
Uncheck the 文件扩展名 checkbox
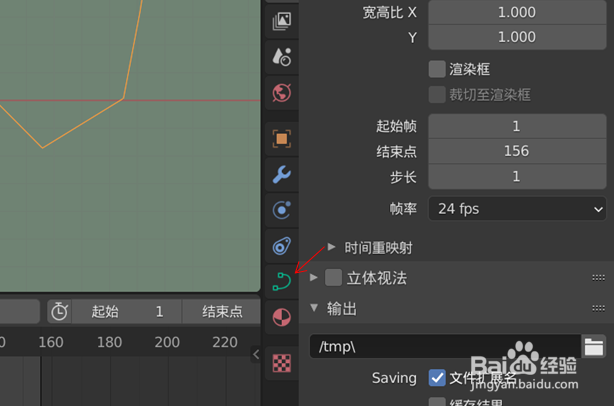[437, 378]
